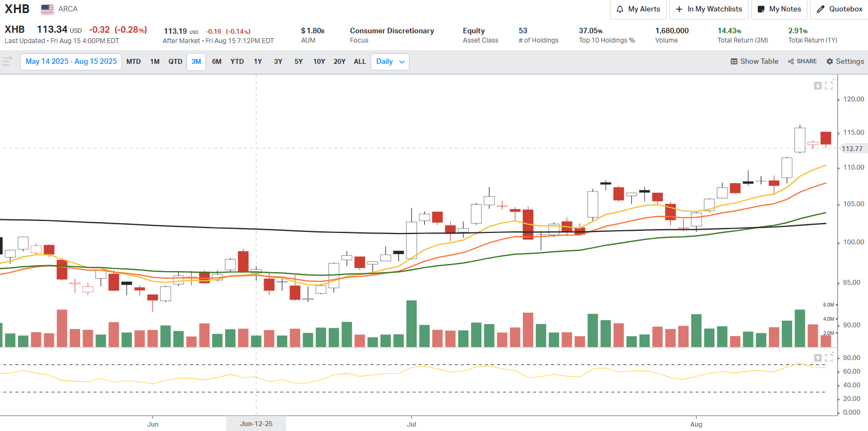Image resolution: width=868 pixels, height=431 pixels.
Task: Click the 80.00 RSI axis label
Action: 852,358
